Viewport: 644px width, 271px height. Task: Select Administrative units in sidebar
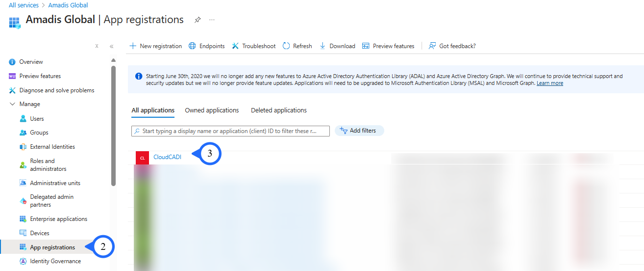[55, 183]
